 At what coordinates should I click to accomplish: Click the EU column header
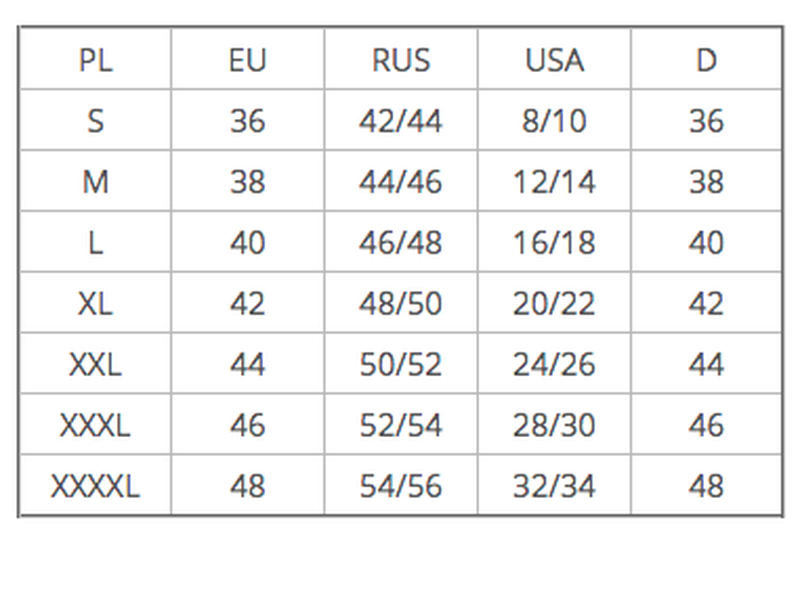[x=247, y=59]
